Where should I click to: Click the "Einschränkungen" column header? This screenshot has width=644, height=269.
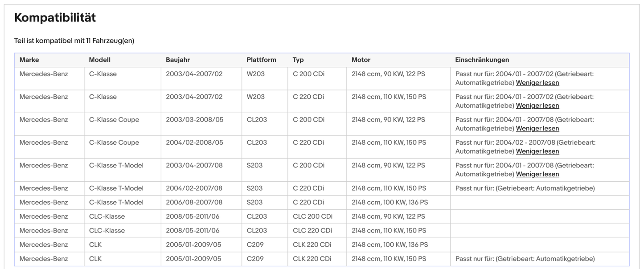pyautogui.click(x=482, y=59)
